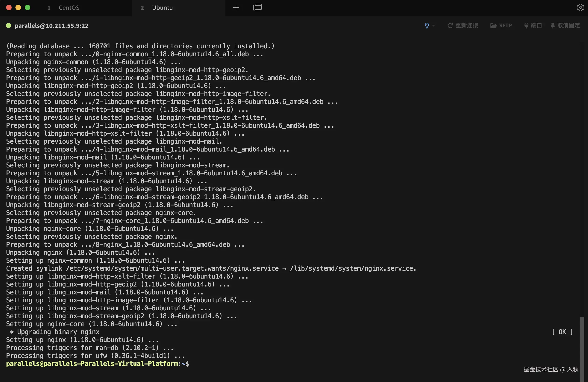Zoom the window using the green button
Image resolution: width=588 pixels, height=382 pixels.
28,8
